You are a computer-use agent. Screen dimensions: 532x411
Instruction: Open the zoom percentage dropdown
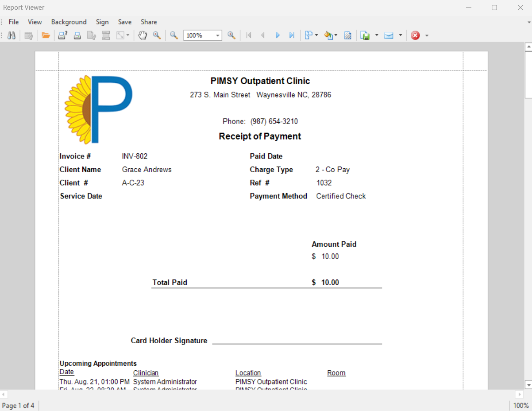[x=217, y=35]
